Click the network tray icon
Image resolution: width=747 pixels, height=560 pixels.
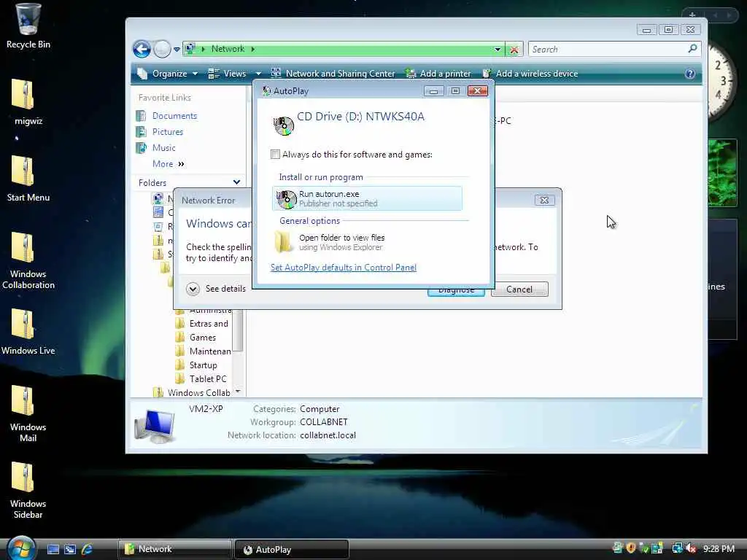pyautogui.click(x=677, y=548)
